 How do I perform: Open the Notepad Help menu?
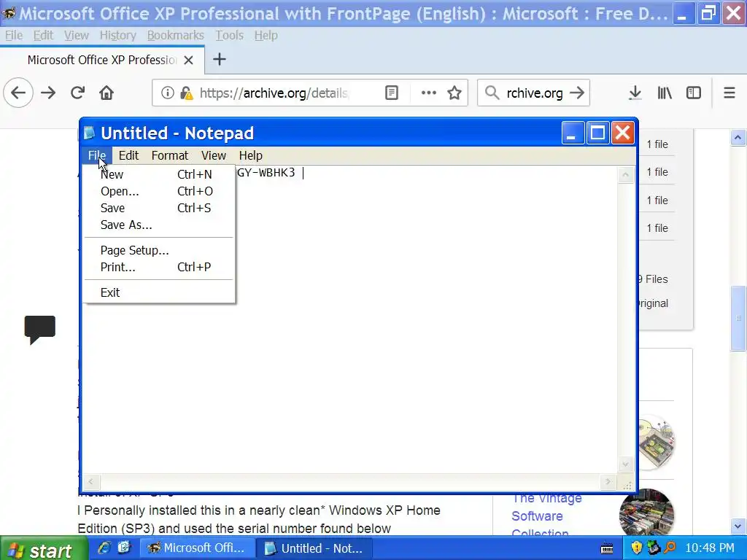click(251, 155)
